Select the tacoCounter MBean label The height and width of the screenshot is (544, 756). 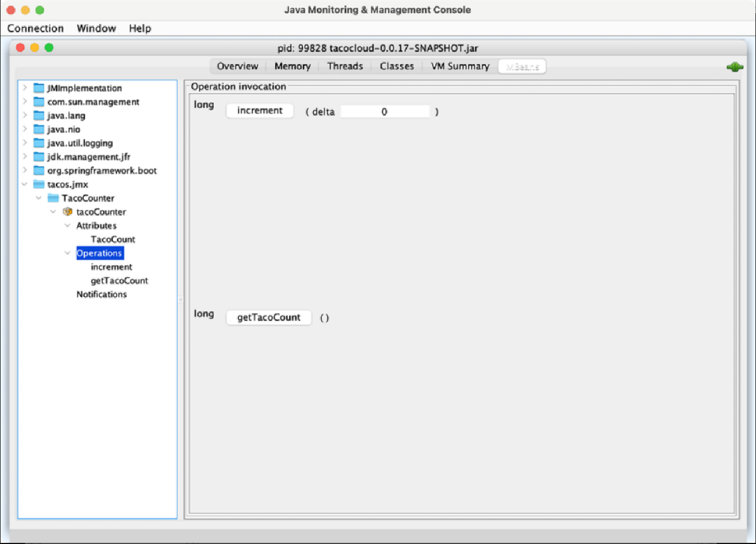click(x=101, y=211)
